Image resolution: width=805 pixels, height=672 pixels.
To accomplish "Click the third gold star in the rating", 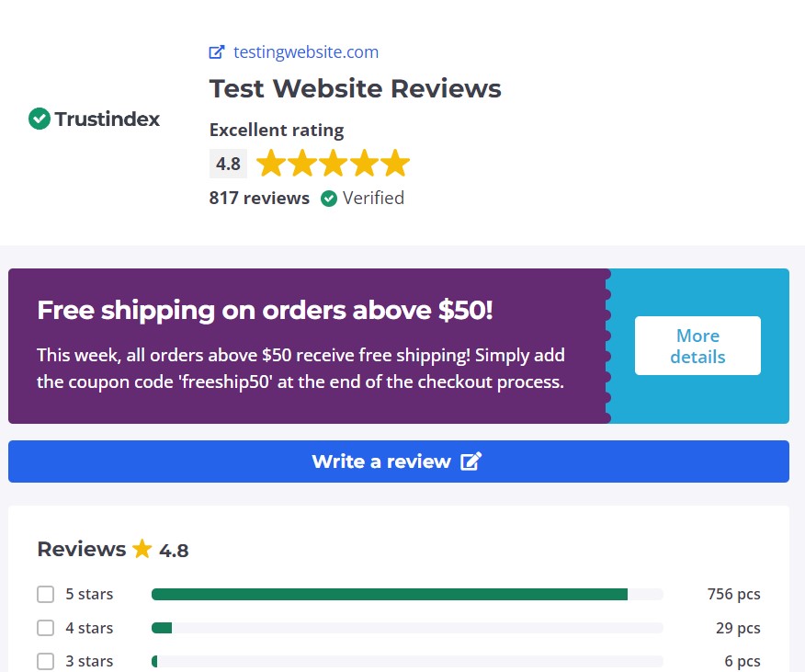I will [x=333, y=165].
